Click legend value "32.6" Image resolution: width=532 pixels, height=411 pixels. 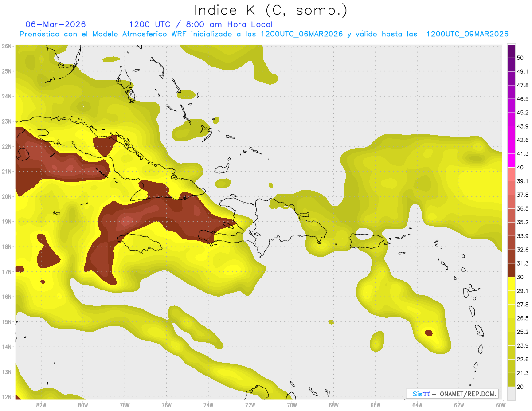[522, 250]
